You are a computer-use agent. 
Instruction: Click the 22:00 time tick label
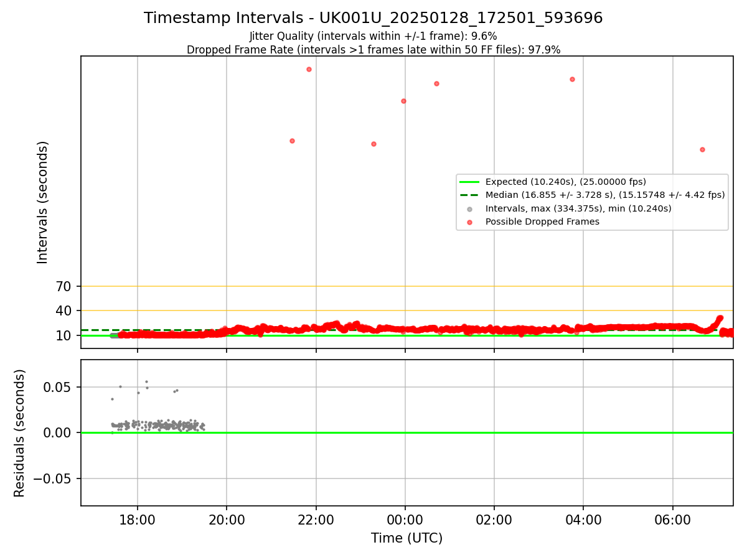tap(316, 519)
